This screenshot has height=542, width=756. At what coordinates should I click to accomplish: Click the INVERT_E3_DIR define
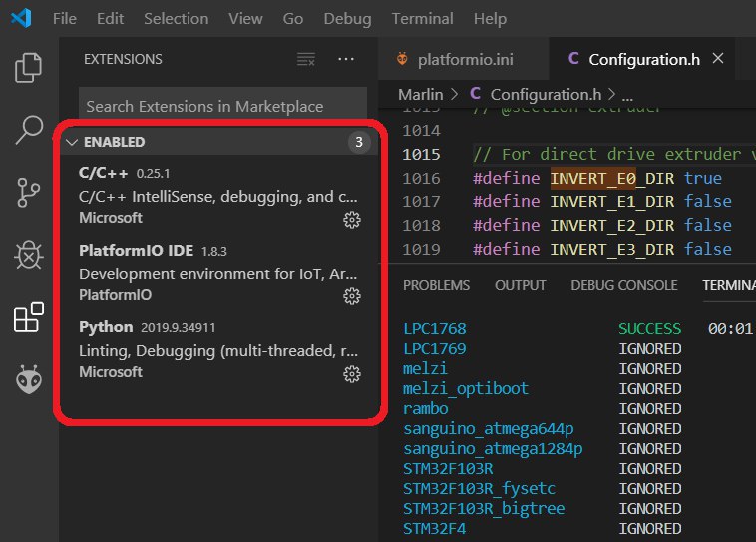[x=611, y=249]
